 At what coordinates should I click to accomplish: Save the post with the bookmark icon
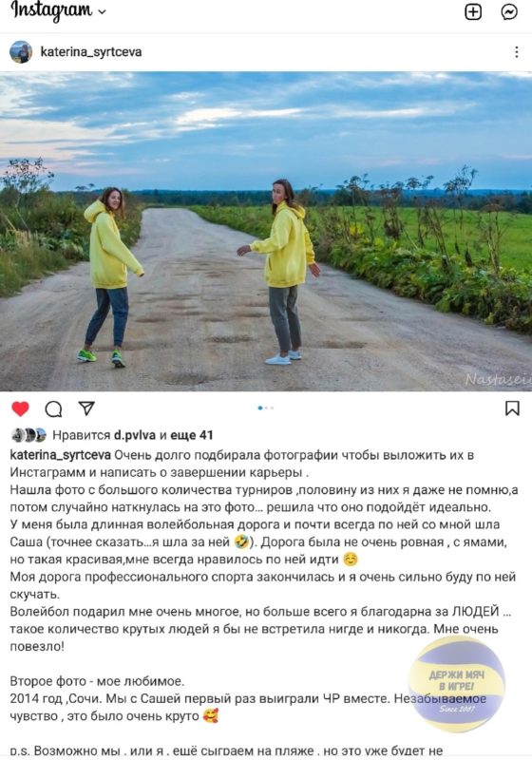coord(512,408)
